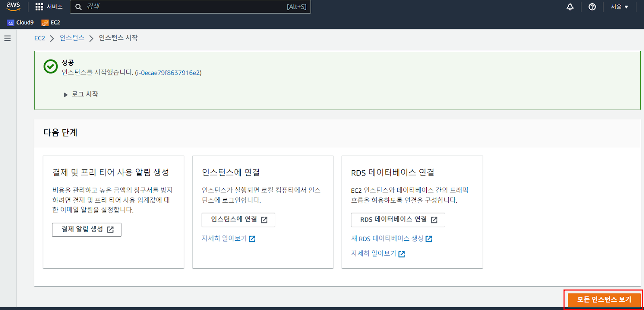The image size is (644, 310).
Task: Expand the 로그 시작 section
Action: (x=81, y=94)
